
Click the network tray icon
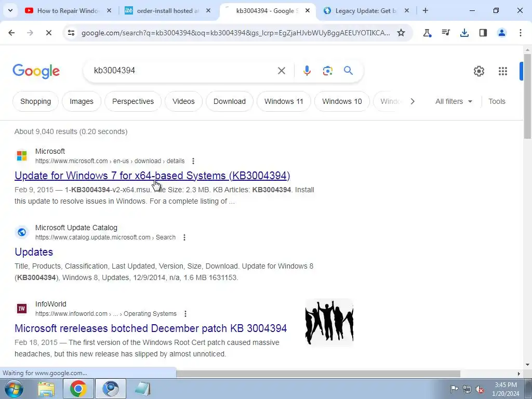coord(467,389)
